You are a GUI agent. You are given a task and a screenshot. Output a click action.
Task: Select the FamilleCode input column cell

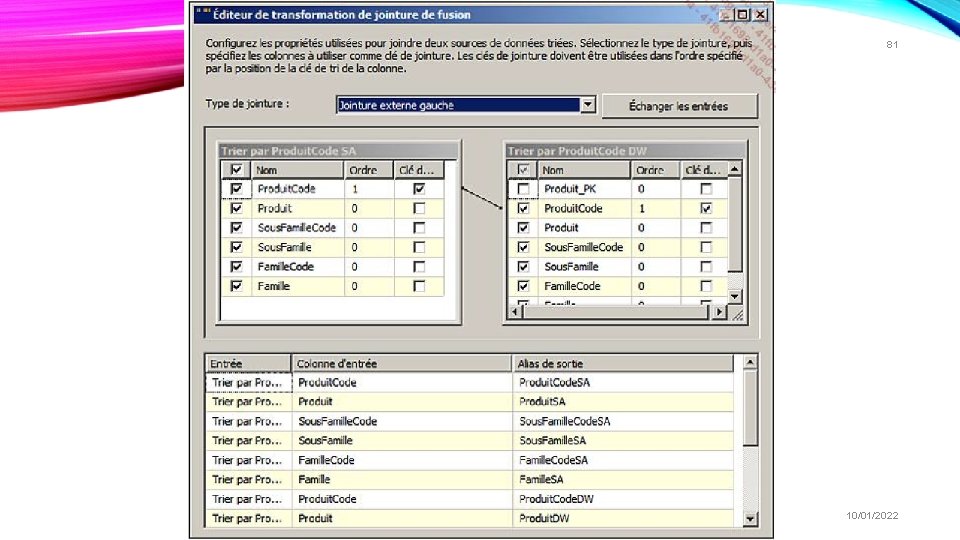click(402, 460)
